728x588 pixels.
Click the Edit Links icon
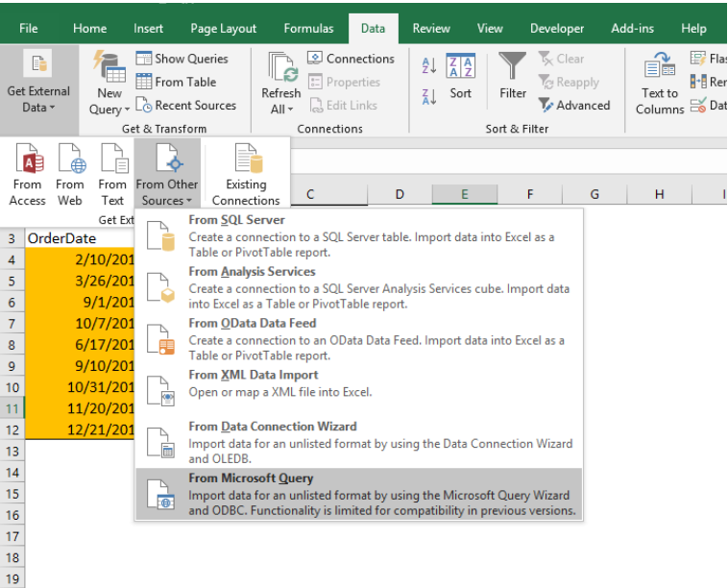pos(316,106)
